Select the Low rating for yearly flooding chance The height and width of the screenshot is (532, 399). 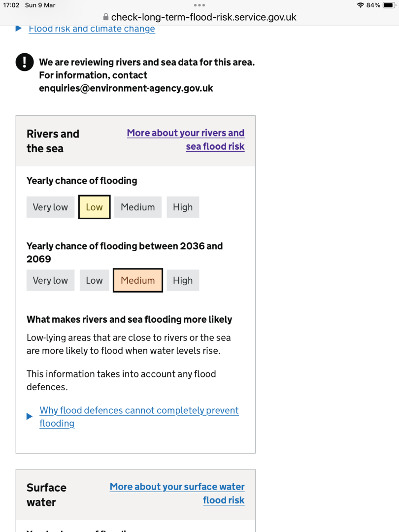coord(94,207)
